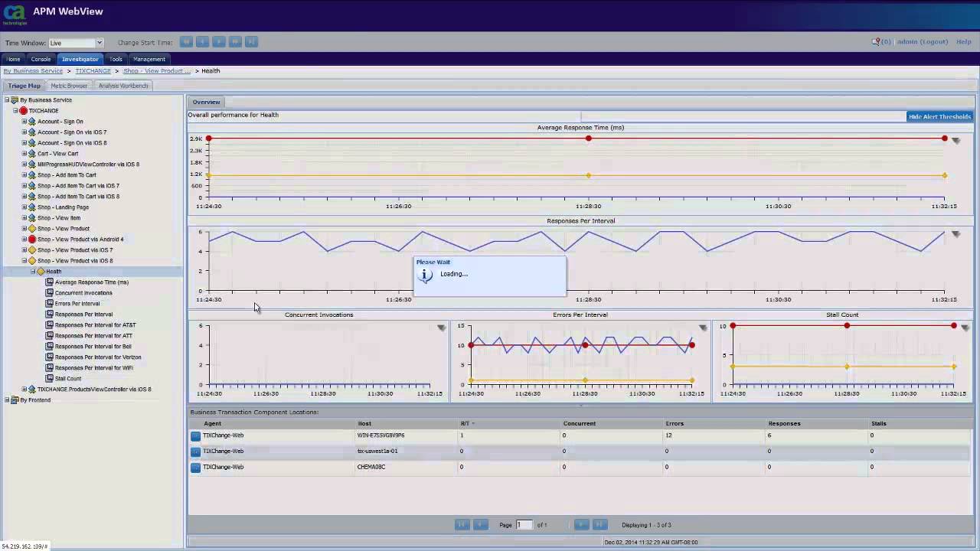
Task: Click the last Change Start Time skip-to-end button
Action: click(x=251, y=42)
